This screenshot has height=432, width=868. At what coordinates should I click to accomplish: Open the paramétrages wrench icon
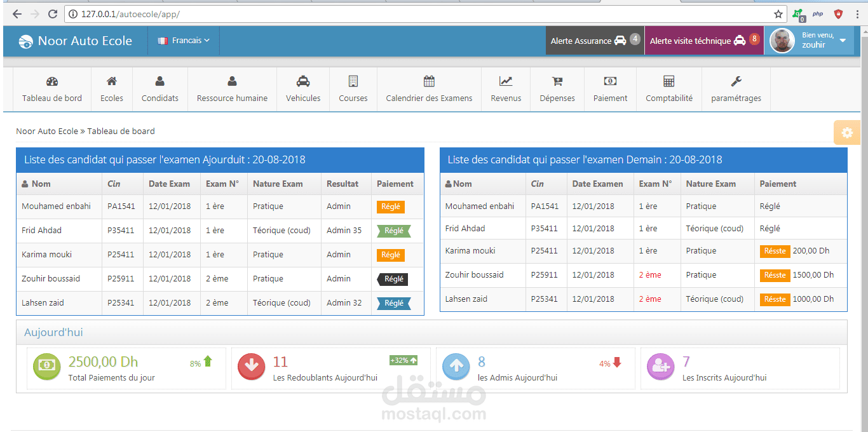click(736, 81)
